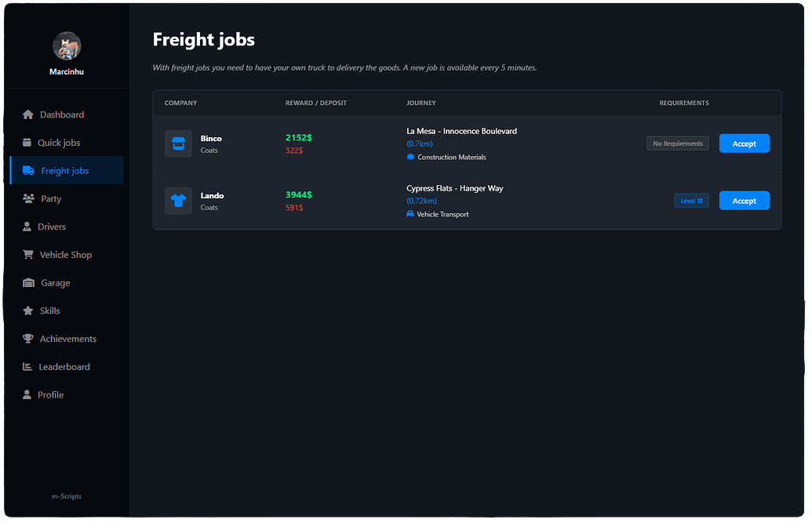Accept the Binco freight job
The width and height of the screenshot is (812, 523).
pos(745,143)
